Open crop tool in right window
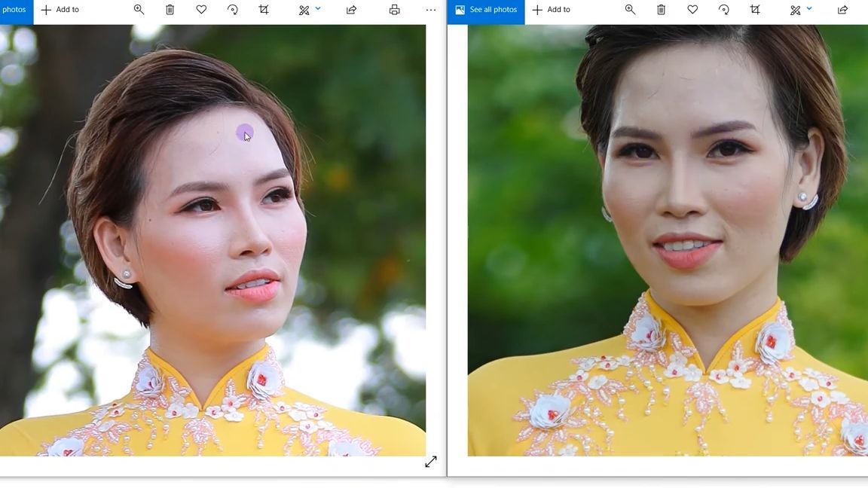The height and width of the screenshot is (488, 868). [x=755, y=10]
